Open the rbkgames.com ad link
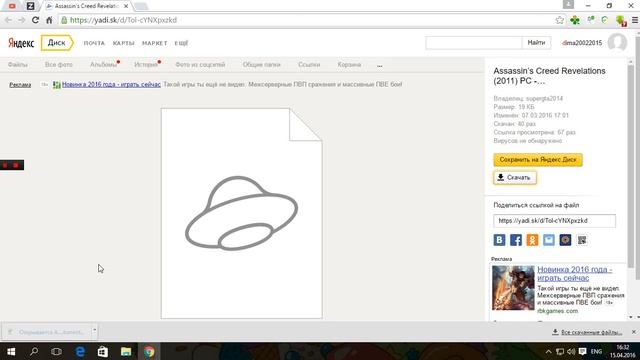 pyautogui.click(x=558, y=311)
